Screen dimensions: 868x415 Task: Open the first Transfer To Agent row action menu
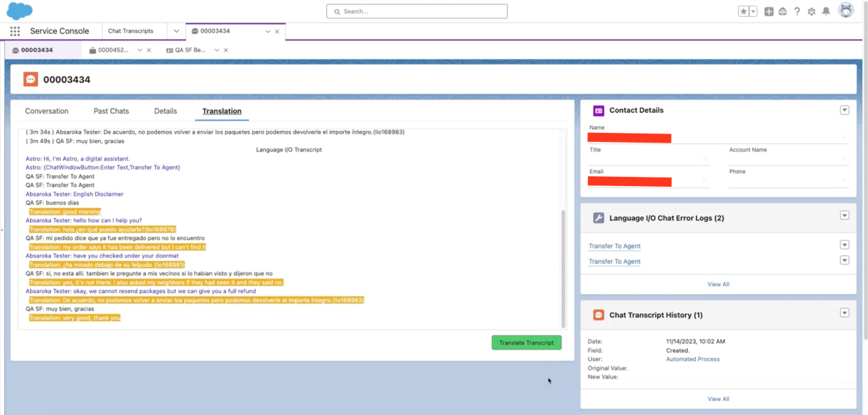coord(844,245)
